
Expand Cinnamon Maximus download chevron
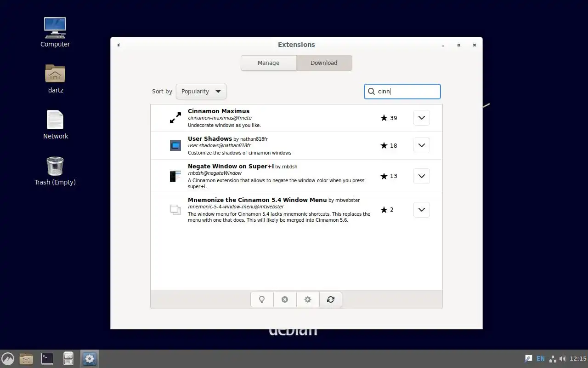tap(422, 118)
